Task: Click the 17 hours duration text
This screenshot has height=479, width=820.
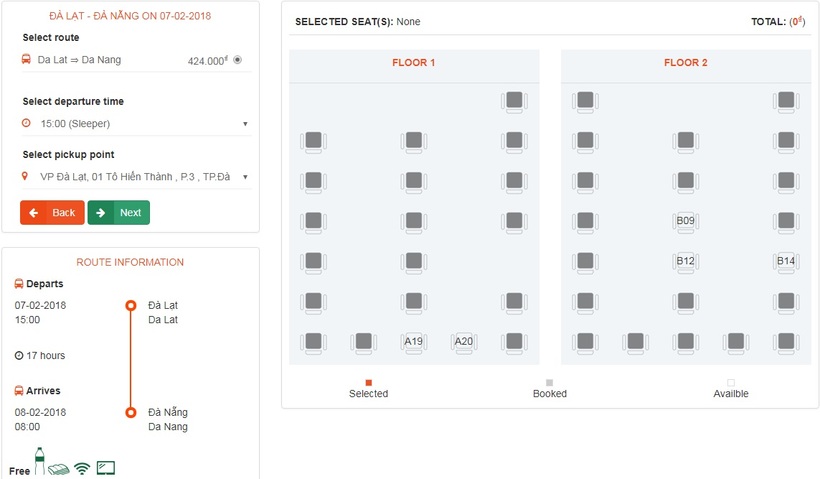Action: 46,356
